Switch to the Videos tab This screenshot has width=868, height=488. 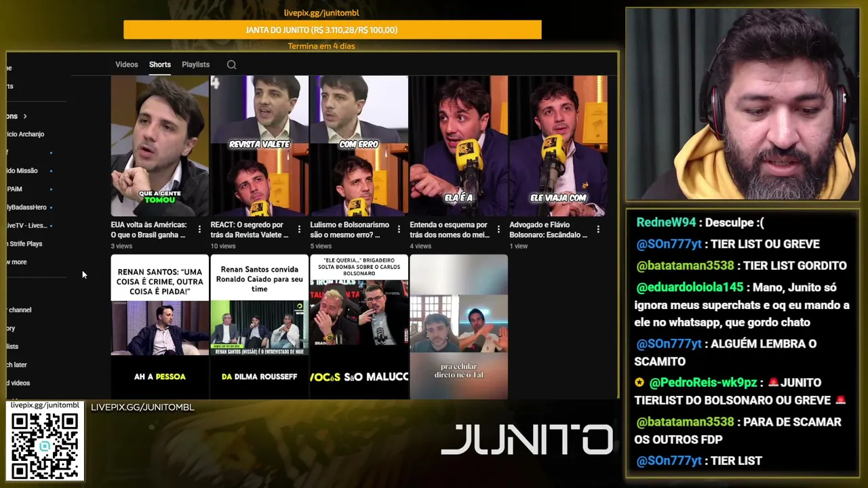pos(127,64)
